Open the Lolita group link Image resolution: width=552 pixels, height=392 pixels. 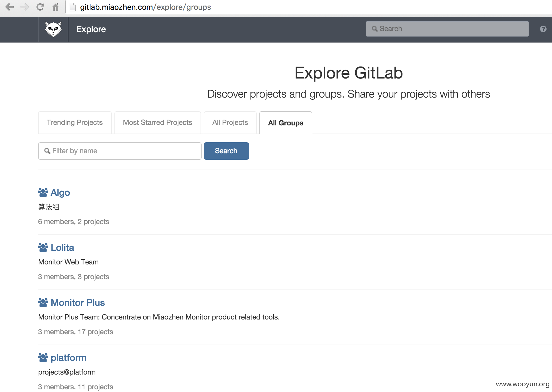coord(62,248)
